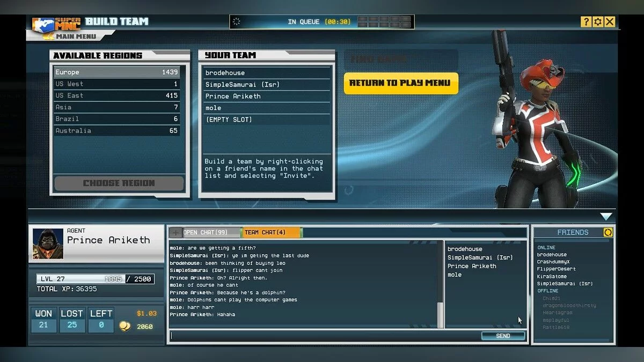Select the Europe region row

click(x=117, y=72)
